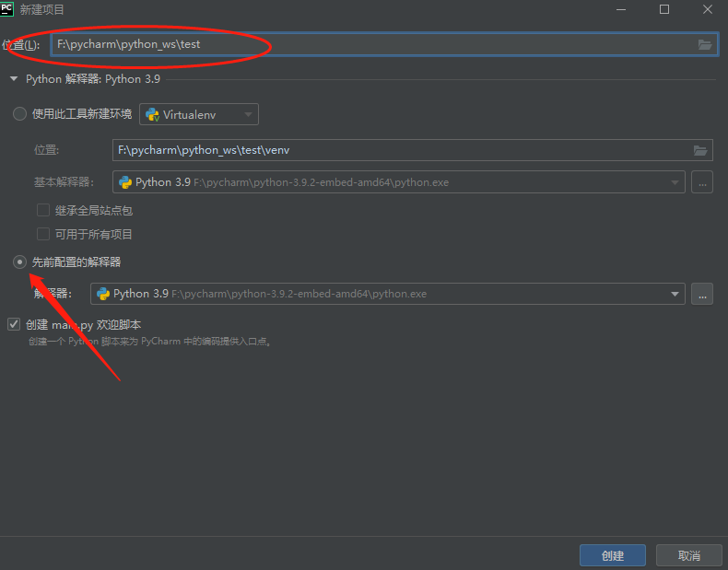Click the 创建 button
Screen dimensions: 728x570
[x=613, y=555]
